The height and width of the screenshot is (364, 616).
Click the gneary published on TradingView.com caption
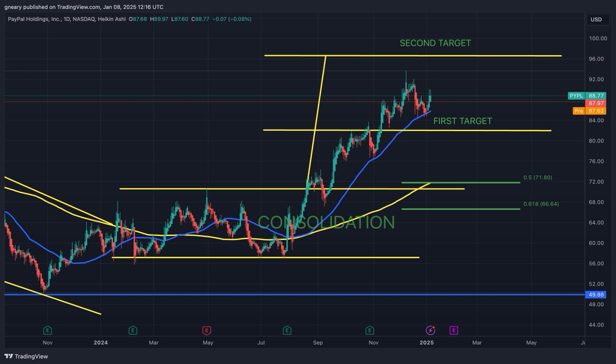point(83,7)
